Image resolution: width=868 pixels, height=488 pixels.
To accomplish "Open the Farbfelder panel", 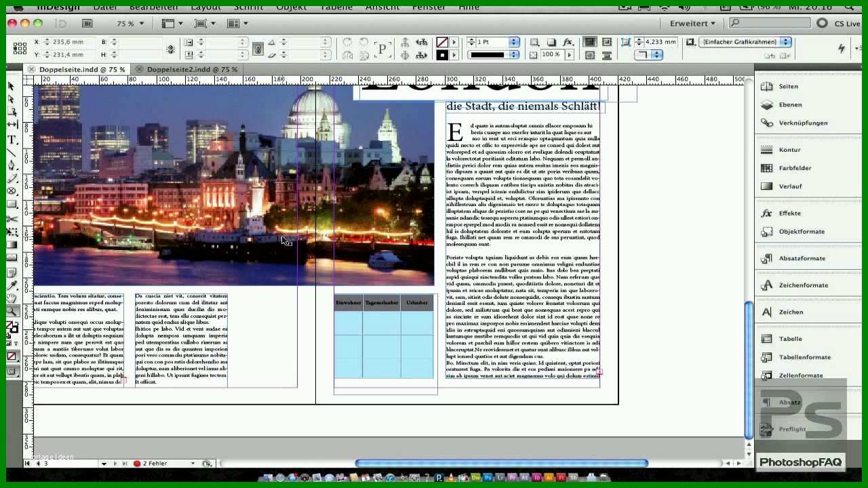I will click(795, 168).
